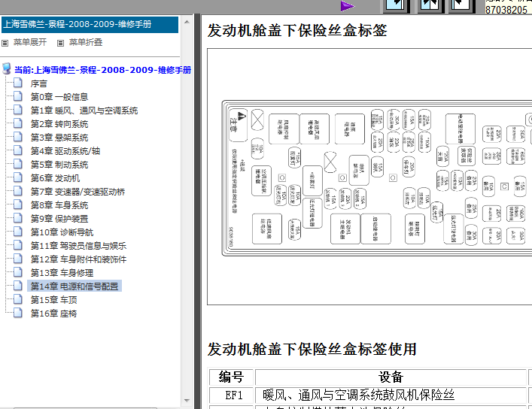Viewport: 532px width, 409px height.
Task: Click the purple play arrow icon
Action: pyautogui.click(x=347, y=6)
